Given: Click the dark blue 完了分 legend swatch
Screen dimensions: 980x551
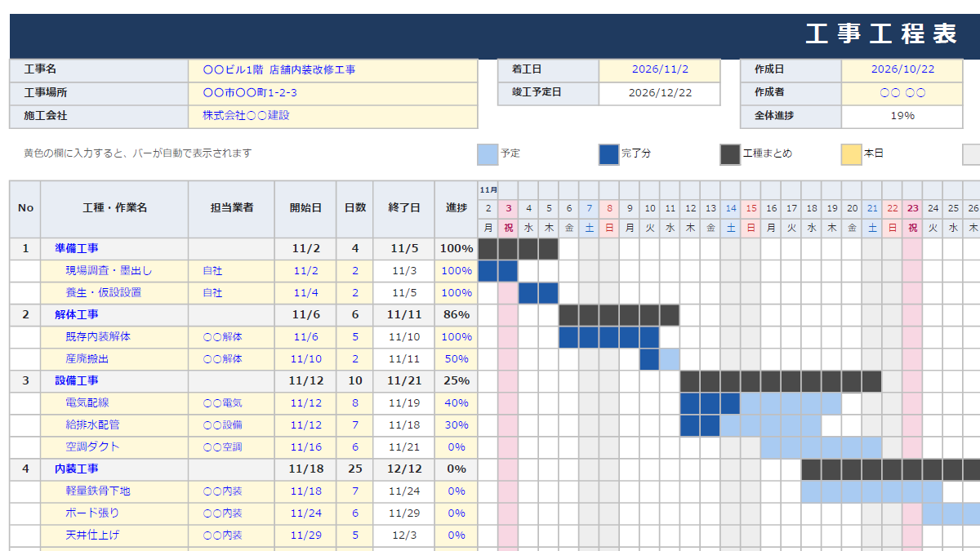Looking at the screenshot, I should coord(608,154).
